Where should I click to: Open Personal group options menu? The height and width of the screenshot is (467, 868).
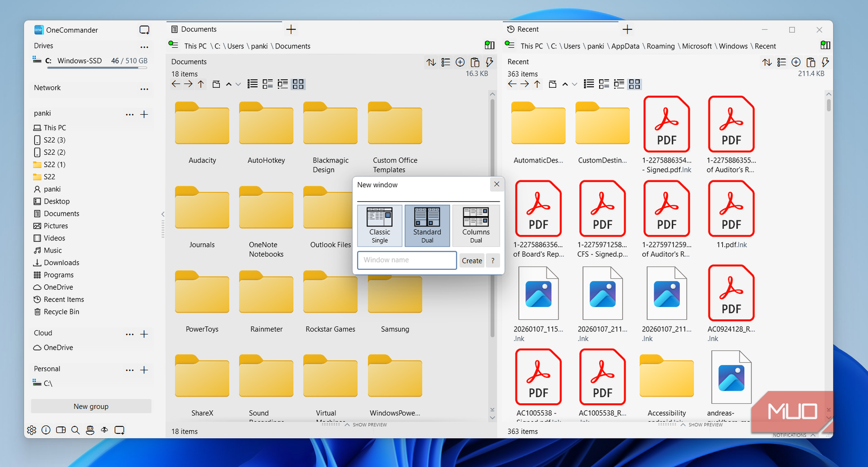pos(129,370)
